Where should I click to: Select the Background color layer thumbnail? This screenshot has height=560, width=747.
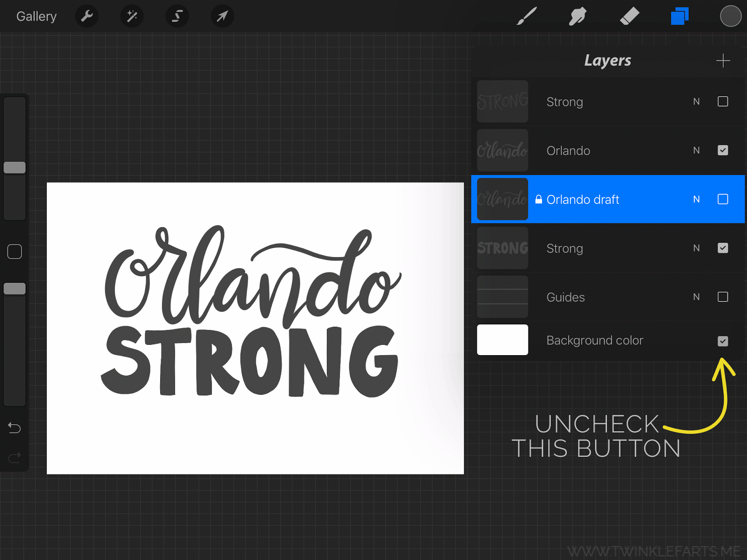click(x=502, y=340)
